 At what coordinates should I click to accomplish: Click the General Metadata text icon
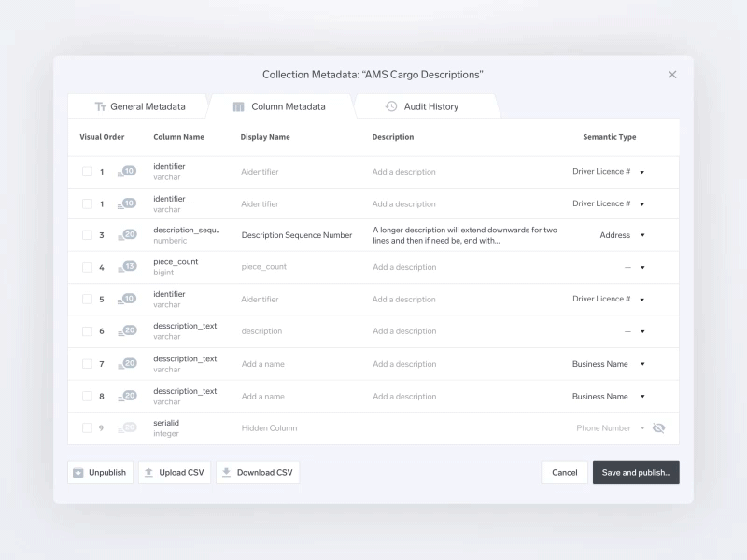tap(100, 106)
